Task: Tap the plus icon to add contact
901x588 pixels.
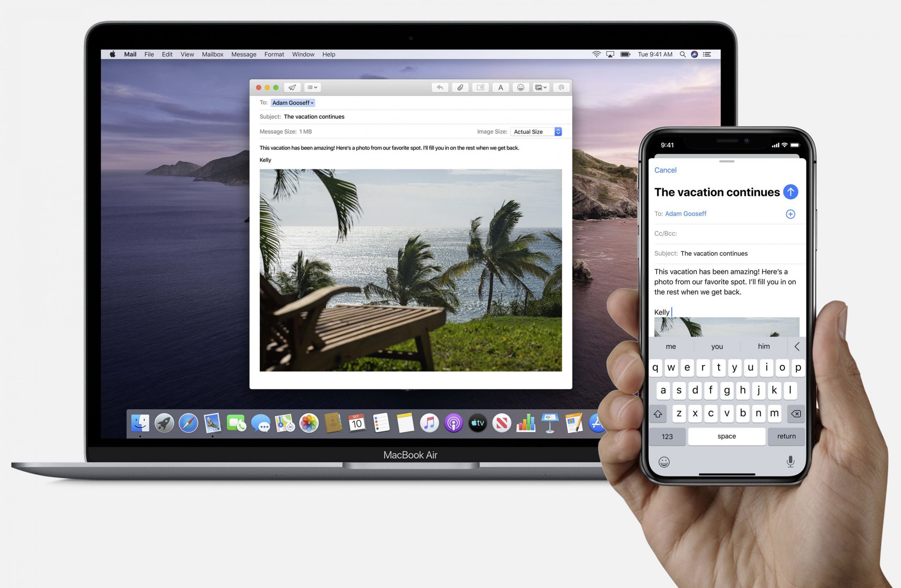Action: (790, 214)
